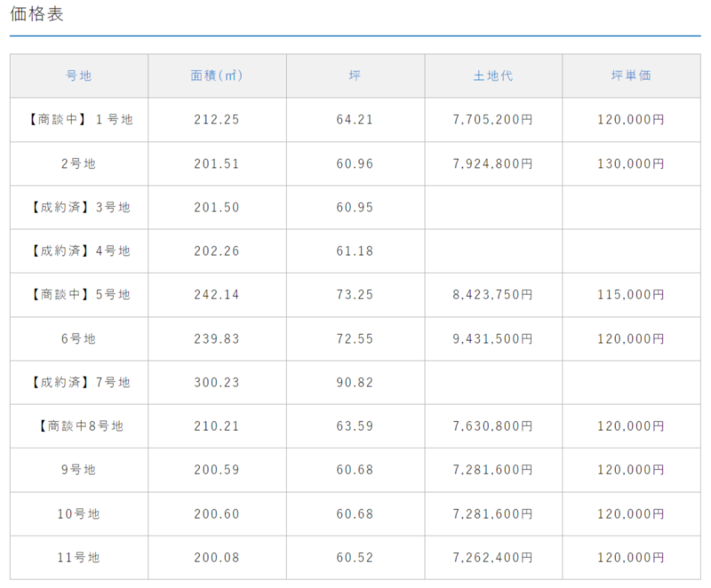Click the 11号地 lot cell
The width and height of the screenshot is (711, 588).
[x=79, y=558]
